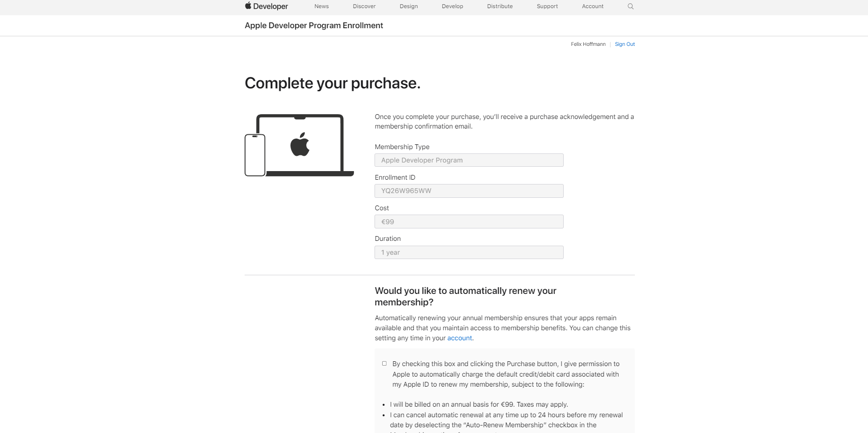Click the Apple Developer logo
Viewport: 868px width, 433px height.
(267, 6)
